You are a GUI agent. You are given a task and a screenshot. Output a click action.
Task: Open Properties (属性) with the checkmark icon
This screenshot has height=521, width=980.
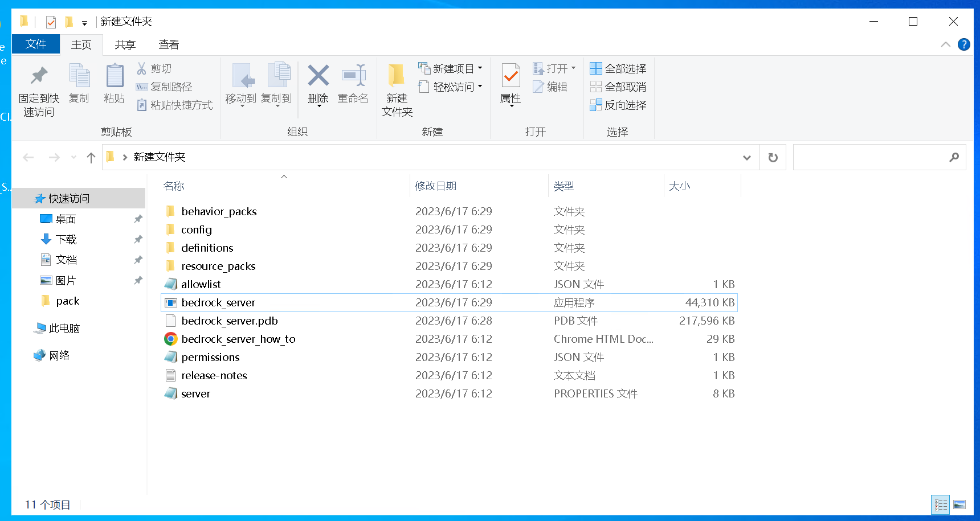tap(511, 76)
